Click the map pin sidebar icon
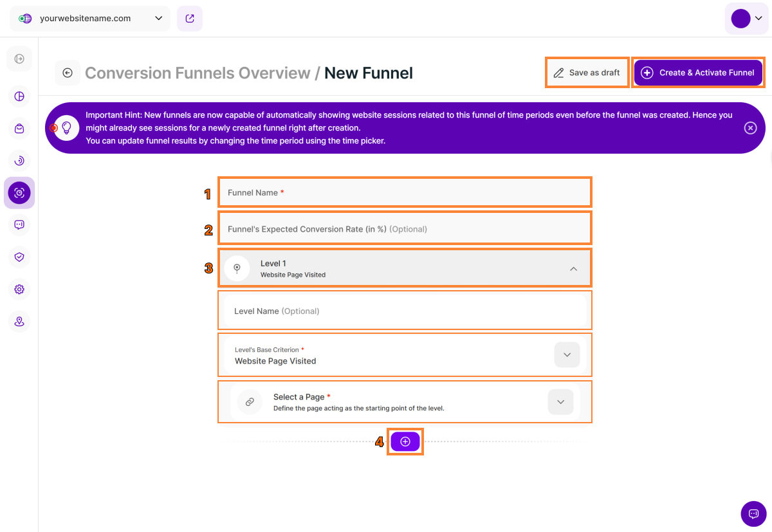 click(19, 322)
